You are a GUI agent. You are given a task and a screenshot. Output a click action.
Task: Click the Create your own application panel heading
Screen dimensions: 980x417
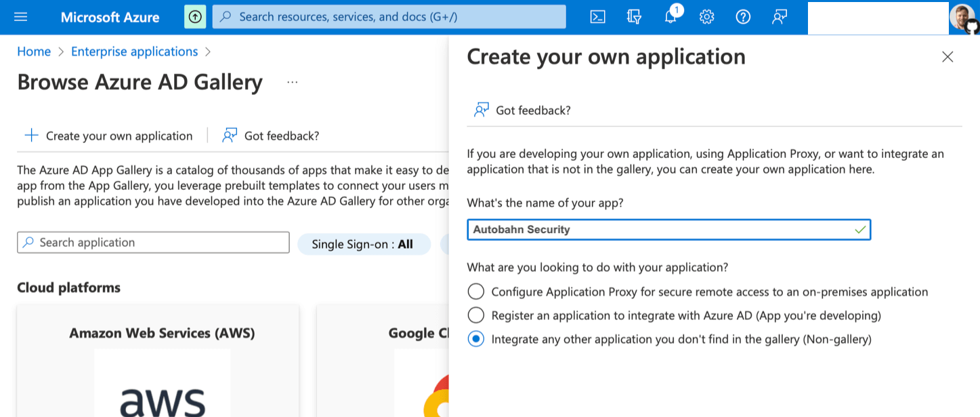(606, 57)
